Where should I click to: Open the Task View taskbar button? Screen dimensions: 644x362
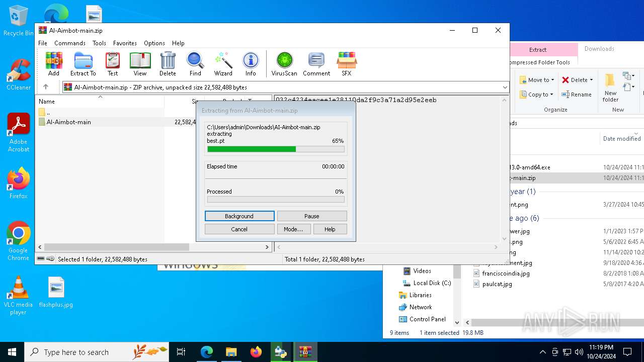pyautogui.click(x=181, y=352)
